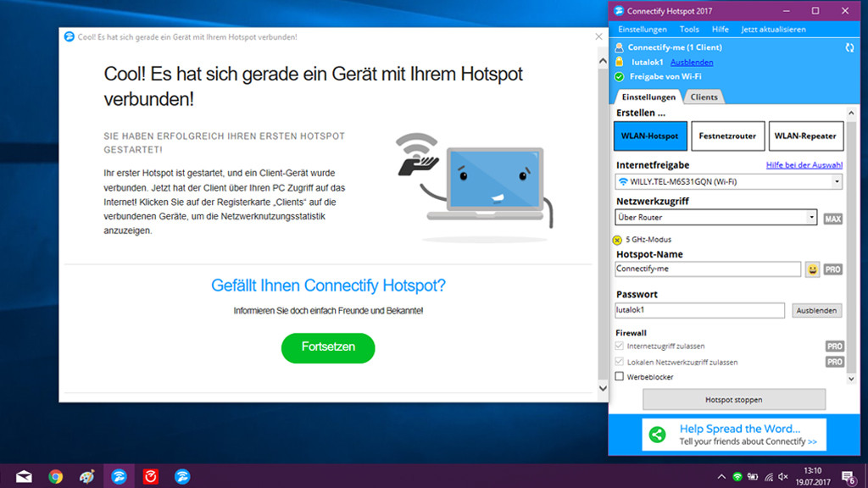Click the green Fortsetzen button
This screenshot has height=488, width=868.
(328, 347)
